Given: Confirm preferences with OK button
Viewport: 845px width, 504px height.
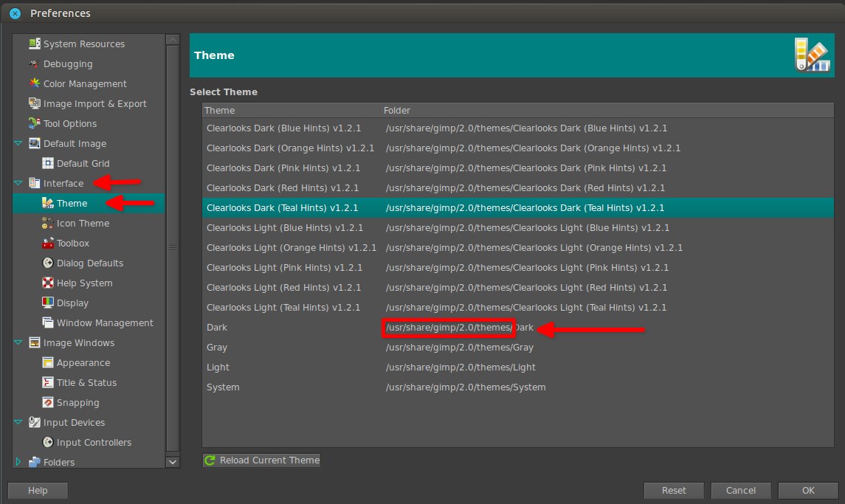Looking at the screenshot, I should pos(808,491).
